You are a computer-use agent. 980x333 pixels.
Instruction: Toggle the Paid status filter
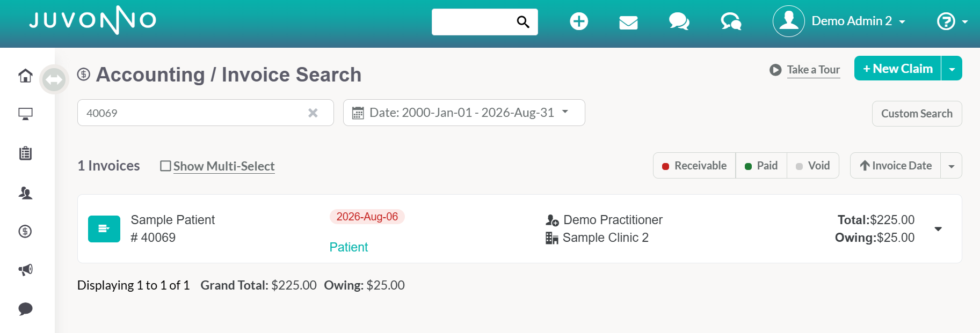tap(761, 166)
